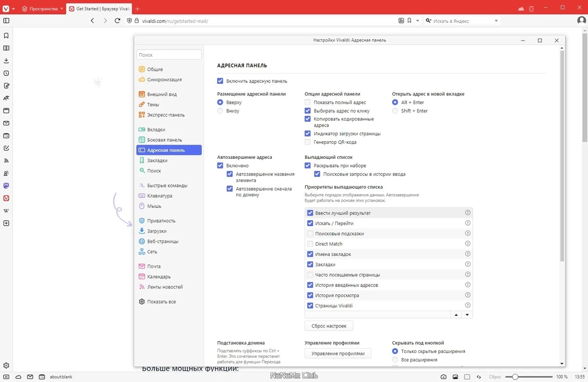
Task: Switch to Get Started browser tab
Action: tap(99, 9)
